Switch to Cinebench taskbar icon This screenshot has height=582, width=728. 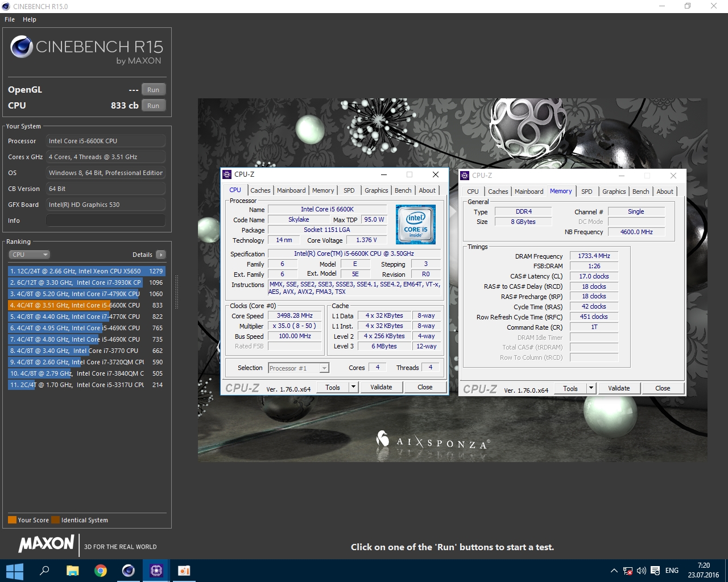coord(128,571)
